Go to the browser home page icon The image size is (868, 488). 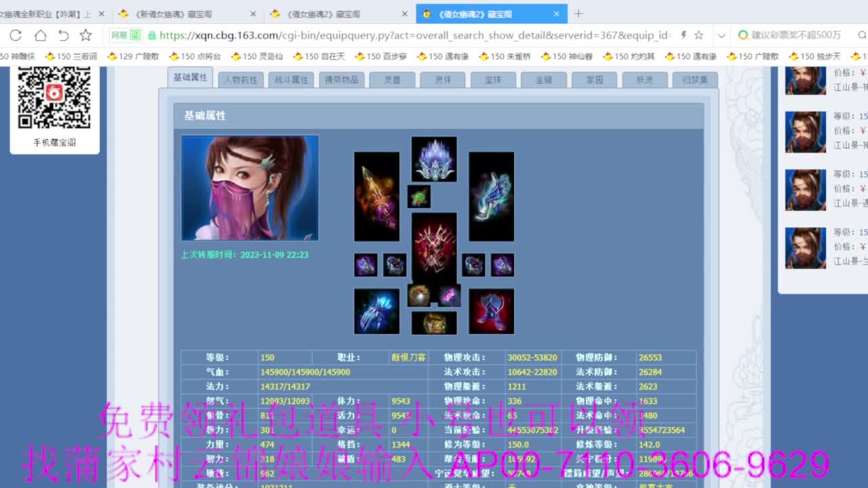tap(40, 35)
